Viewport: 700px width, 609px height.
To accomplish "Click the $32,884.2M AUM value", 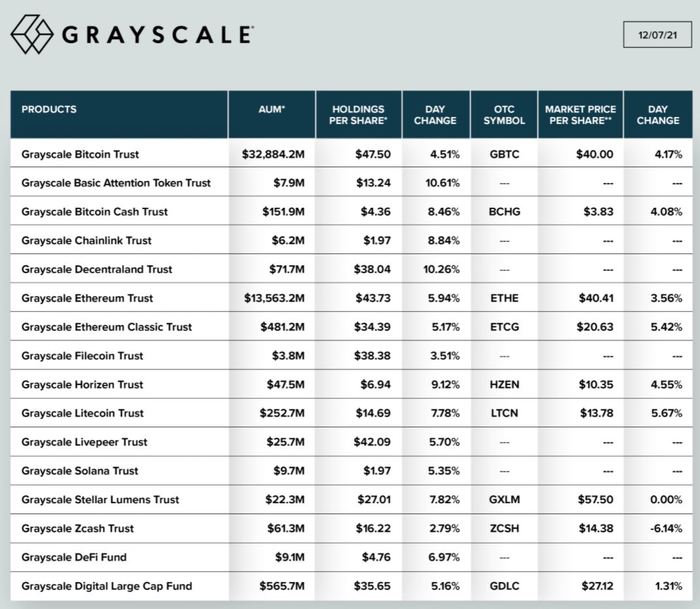I will (274, 154).
